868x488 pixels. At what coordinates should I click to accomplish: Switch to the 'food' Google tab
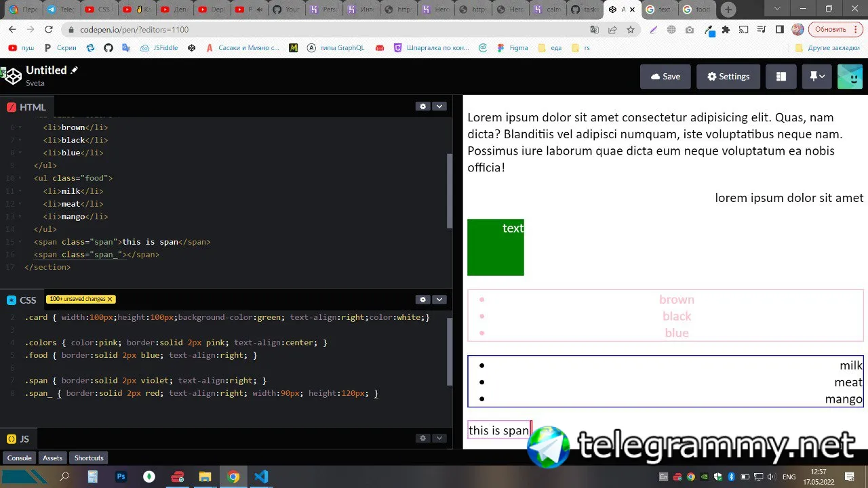pyautogui.click(x=696, y=9)
